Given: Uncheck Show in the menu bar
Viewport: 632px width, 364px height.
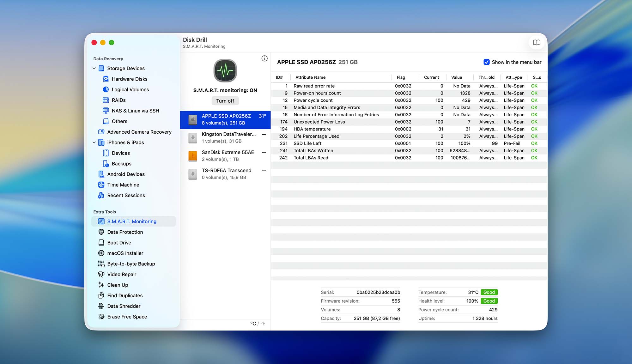Looking at the screenshot, I should click(x=486, y=62).
